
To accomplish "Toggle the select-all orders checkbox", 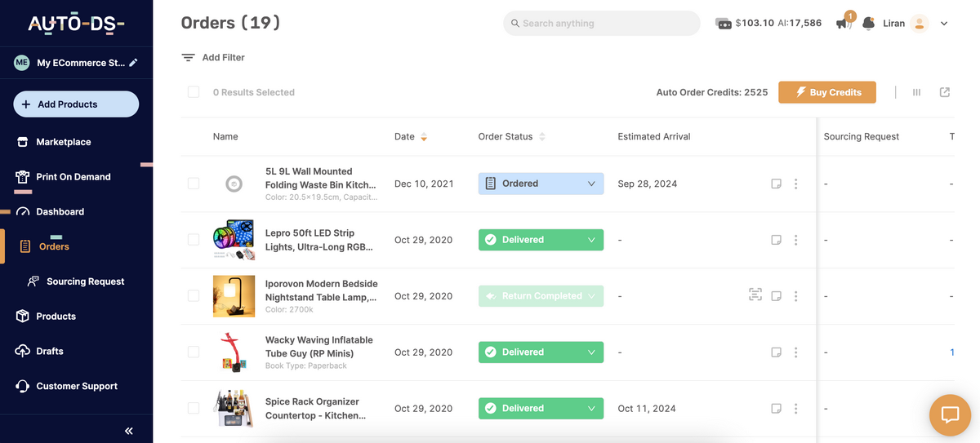I will [194, 92].
